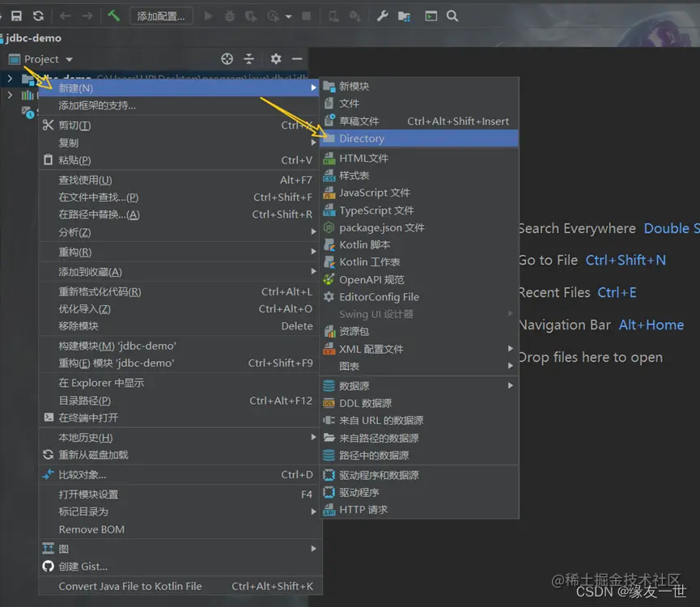The image size is (700, 607).
Task: Click the Search Everywhere magnifier icon
Action: pyautogui.click(x=452, y=16)
